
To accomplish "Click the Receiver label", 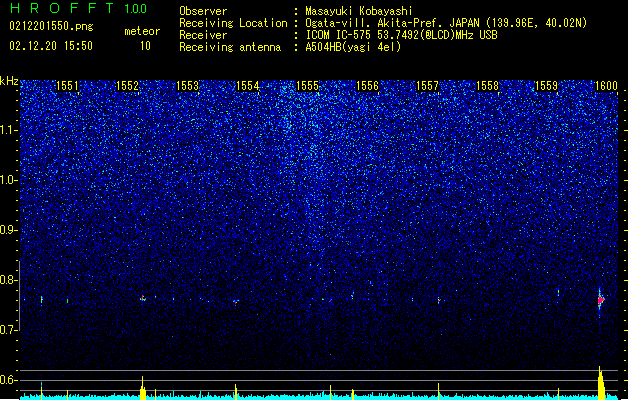I will tap(203, 35).
